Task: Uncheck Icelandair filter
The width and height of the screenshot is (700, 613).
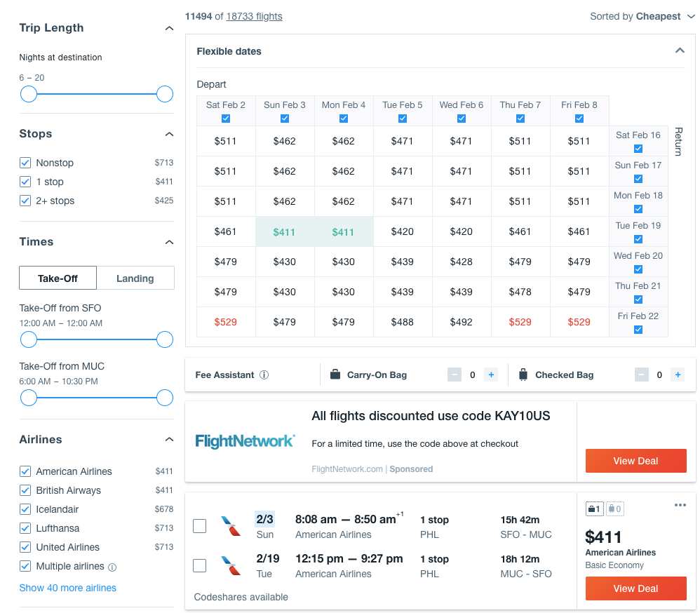Action: (25, 509)
